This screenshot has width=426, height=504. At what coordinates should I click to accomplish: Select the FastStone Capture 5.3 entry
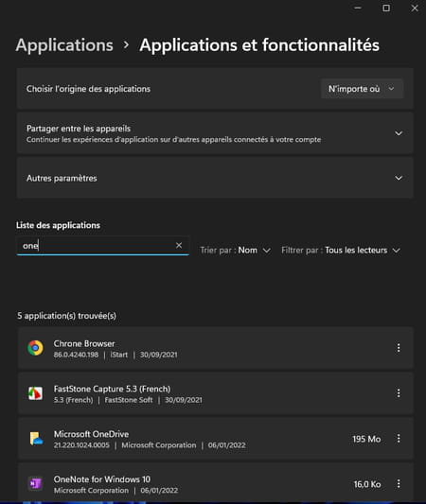[216, 393]
